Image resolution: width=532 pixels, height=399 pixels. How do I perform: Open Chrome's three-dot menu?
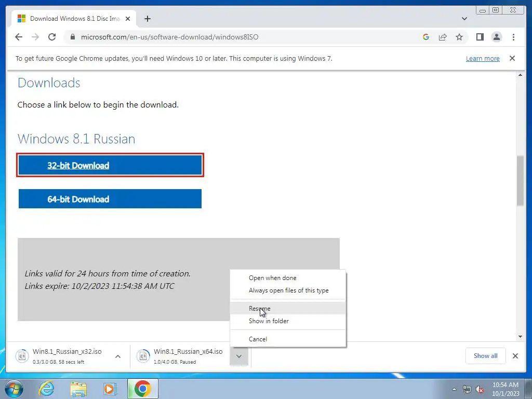click(x=513, y=37)
